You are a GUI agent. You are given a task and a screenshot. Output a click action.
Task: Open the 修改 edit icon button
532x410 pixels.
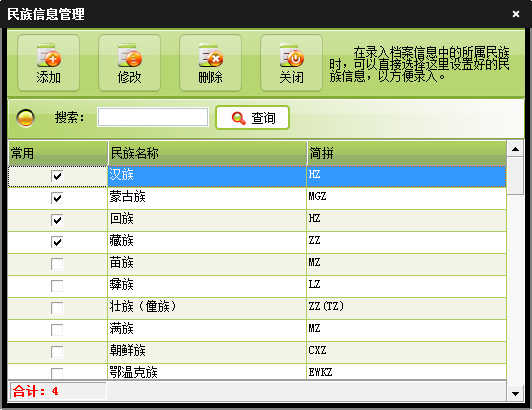[129, 63]
